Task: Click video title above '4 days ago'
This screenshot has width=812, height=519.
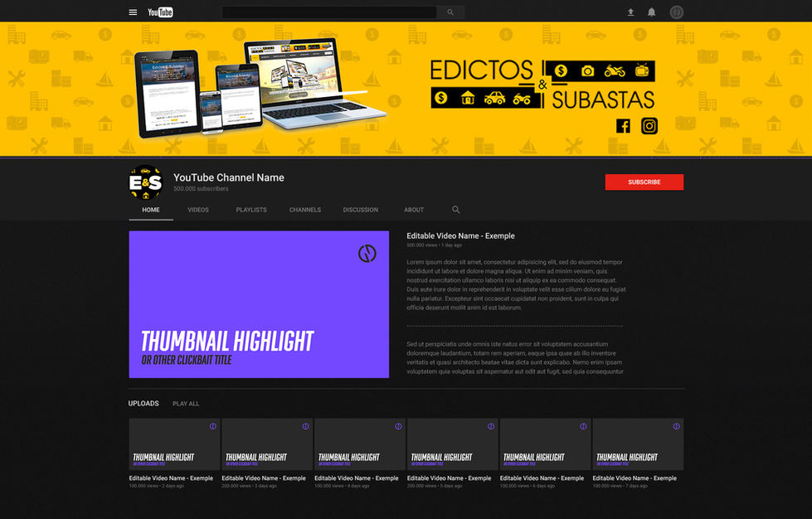Action: point(357,478)
